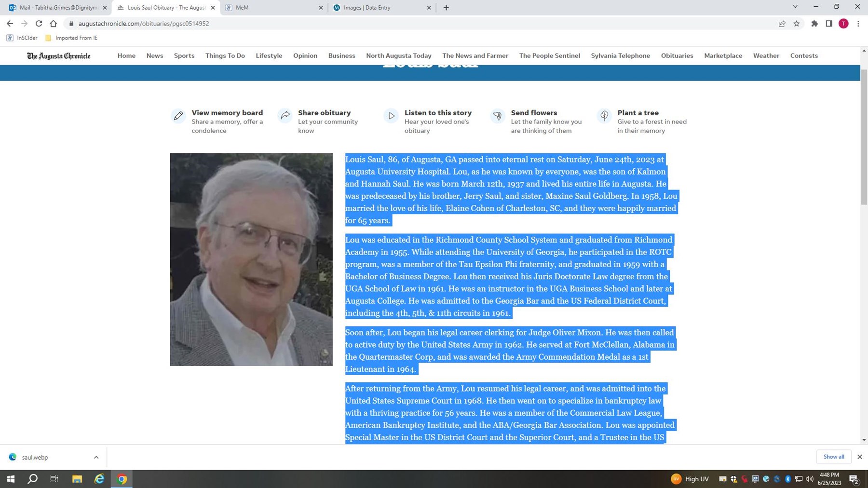Open the Marketplace link
The image size is (868, 488).
click(723, 55)
